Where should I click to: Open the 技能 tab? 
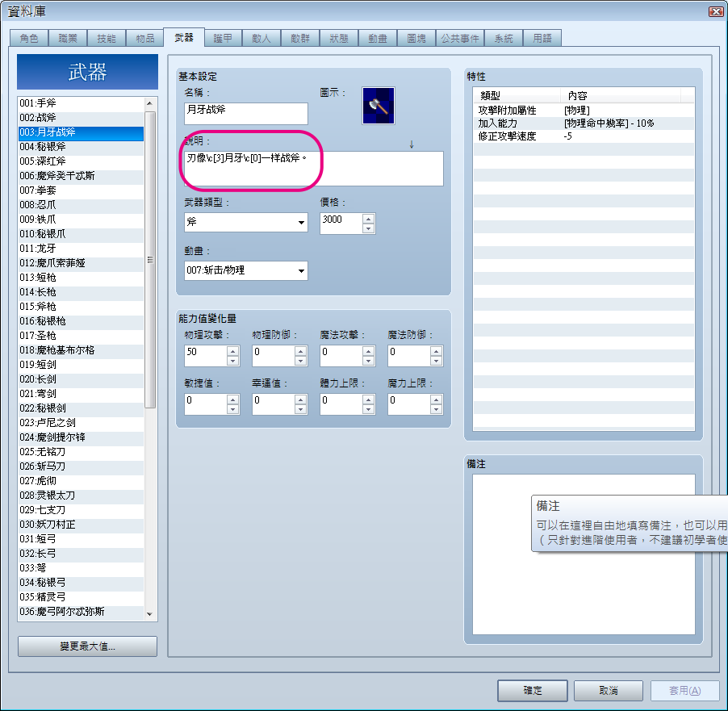point(107,38)
